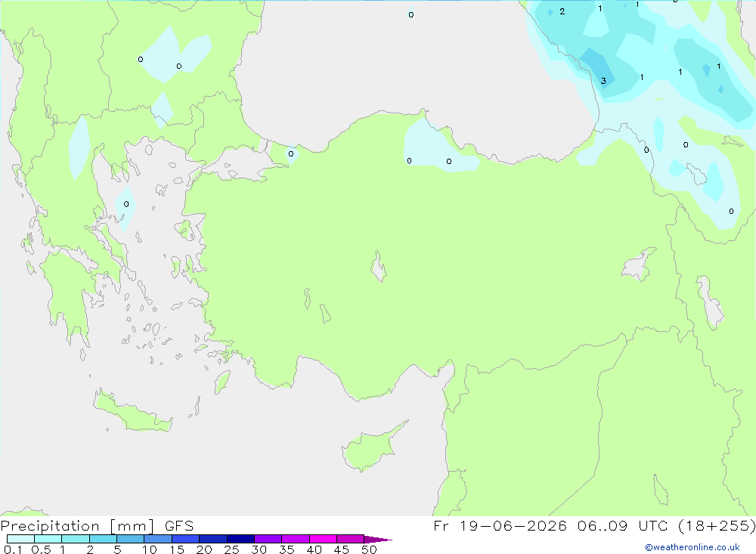The image size is (756, 554).
Task: Click the '2' precipitation value near top
Action: 562,11
